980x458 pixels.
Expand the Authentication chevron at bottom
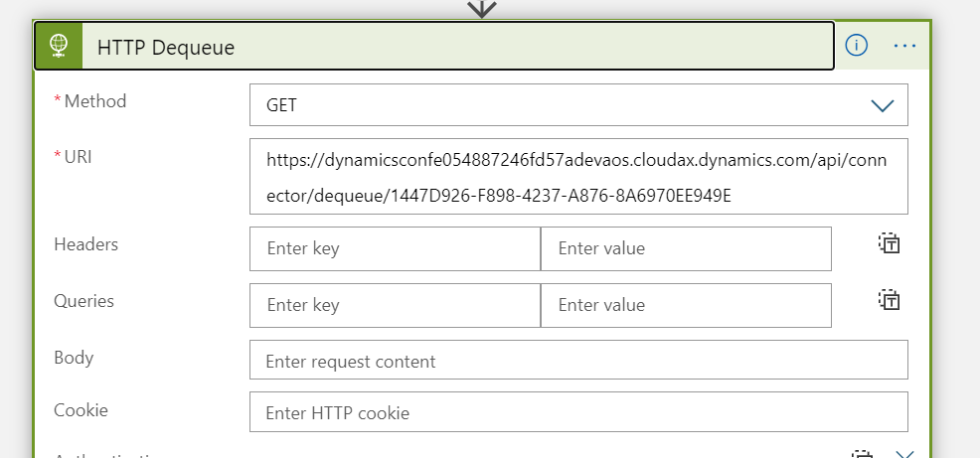pyautogui.click(x=904, y=454)
